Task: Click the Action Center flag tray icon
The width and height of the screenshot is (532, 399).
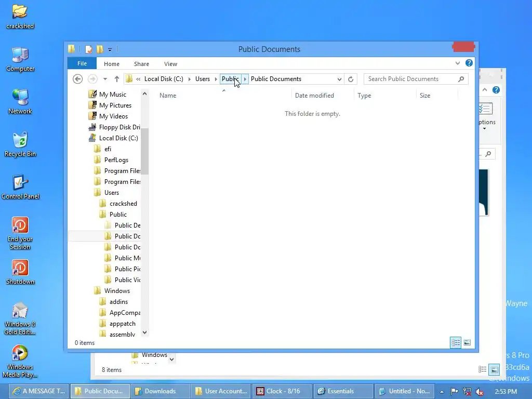Action: [x=454, y=392]
